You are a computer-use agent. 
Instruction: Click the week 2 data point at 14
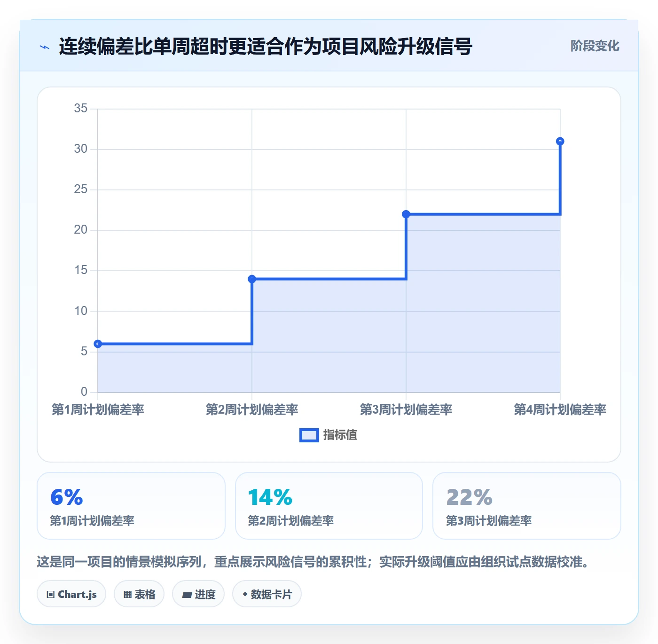pyautogui.click(x=252, y=279)
